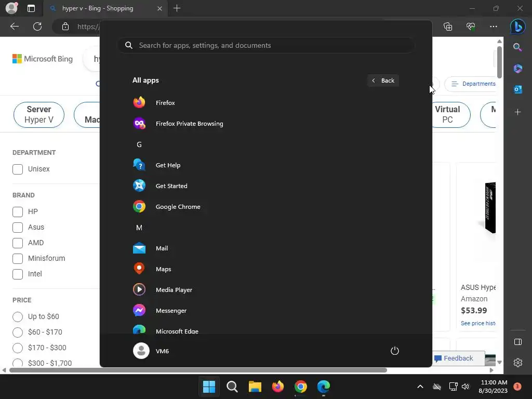Jump to letter G apps index
The height and width of the screenshot is (399, 532).
pyautogui.click(x=139, y=144)
